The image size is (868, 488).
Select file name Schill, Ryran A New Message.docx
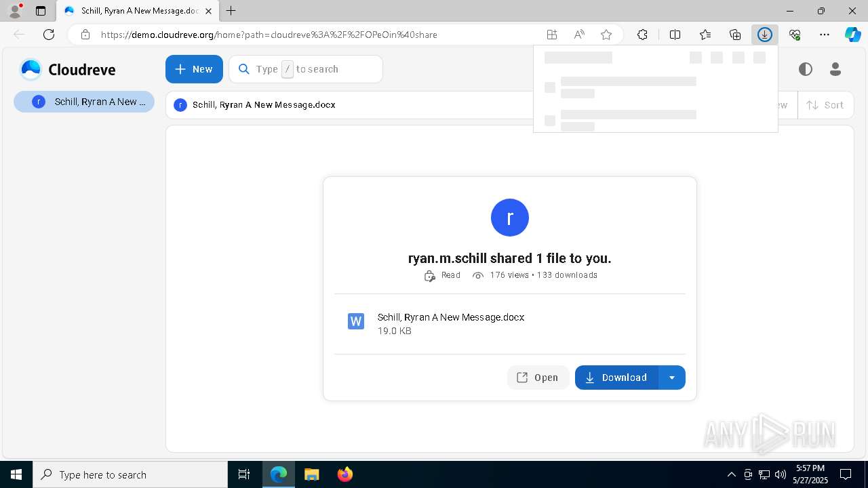451,317
